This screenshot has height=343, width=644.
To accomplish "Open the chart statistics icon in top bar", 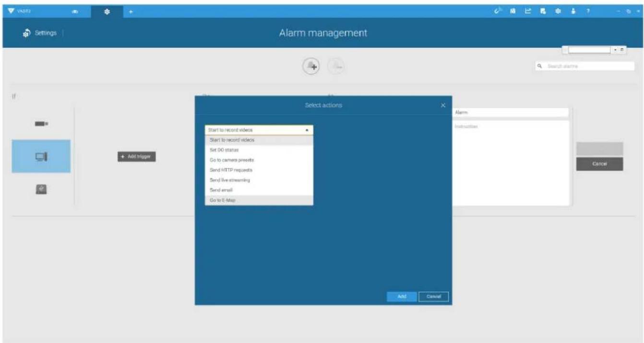I will click(x=527, y=11).
